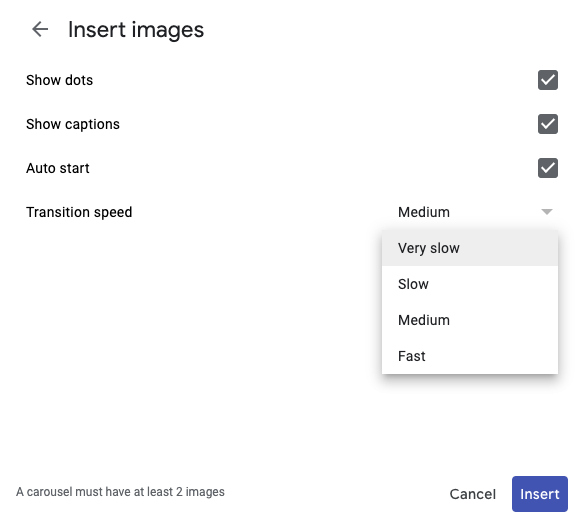Go back using the left arrow icon
This screenshot has height=523, width=583.
click(x=40, y=29)
